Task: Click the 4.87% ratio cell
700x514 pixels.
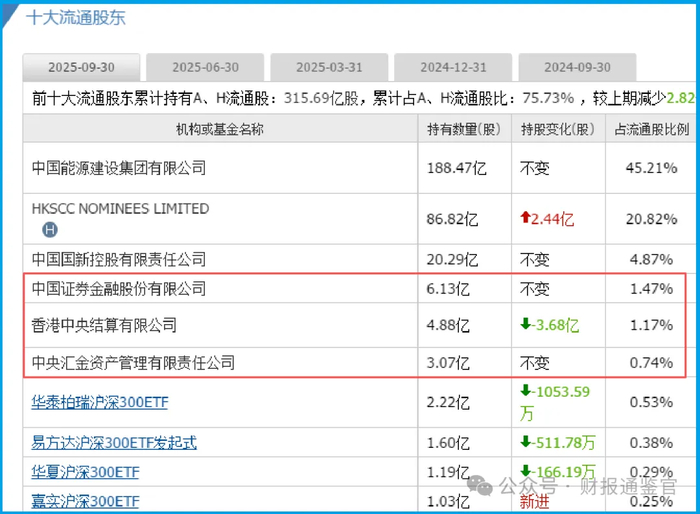Action: click(x=651, y=259)
